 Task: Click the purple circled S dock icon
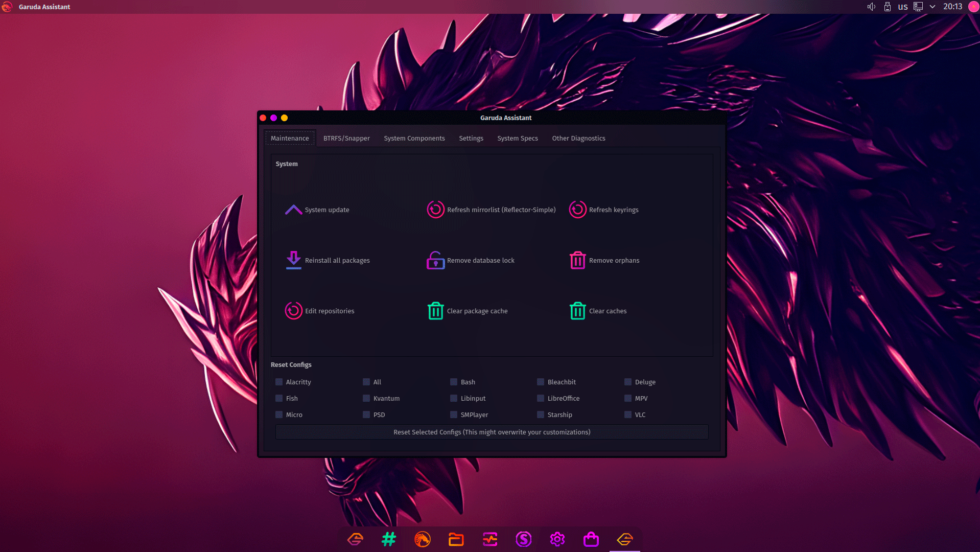pyautogui.click(x=524, y=539)
